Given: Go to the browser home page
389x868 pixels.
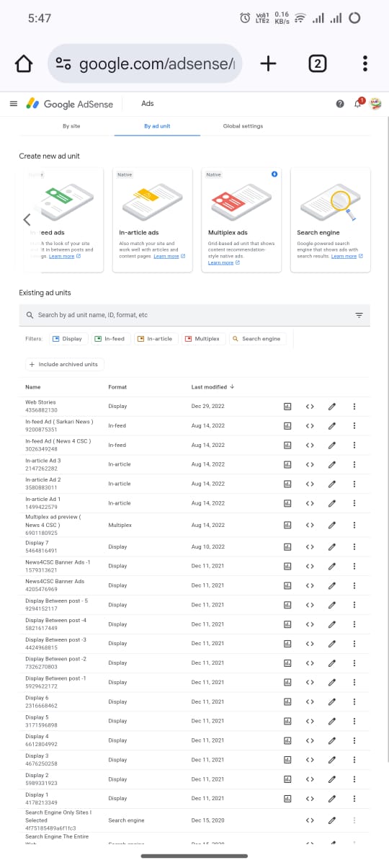Looking at the screenshot, I should [24, 64].
